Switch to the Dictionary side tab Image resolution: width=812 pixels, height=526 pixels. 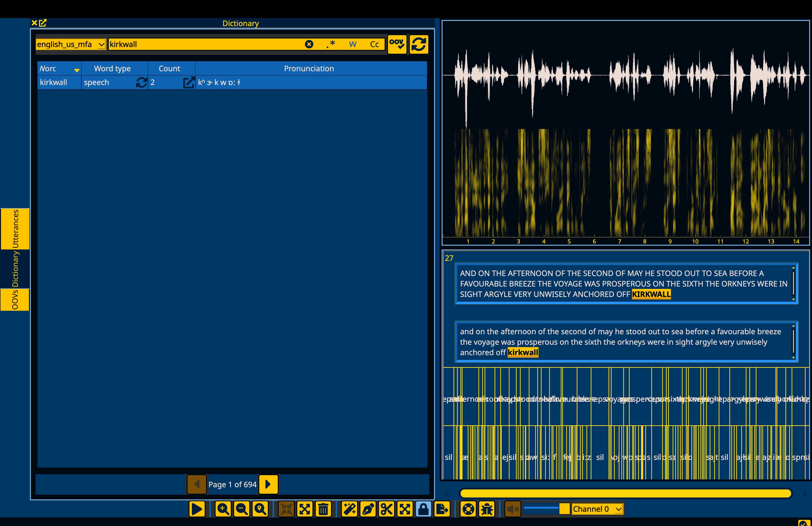[x=15, y=269]
